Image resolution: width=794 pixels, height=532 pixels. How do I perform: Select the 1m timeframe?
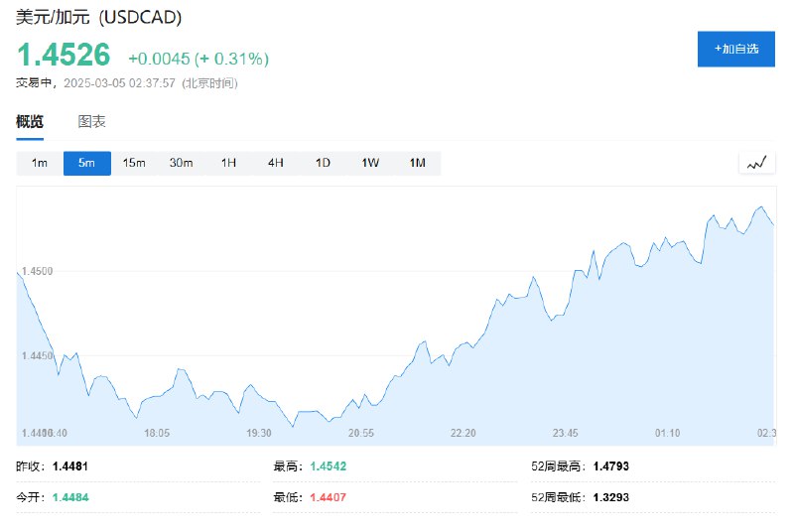click(x=40, y=163)
